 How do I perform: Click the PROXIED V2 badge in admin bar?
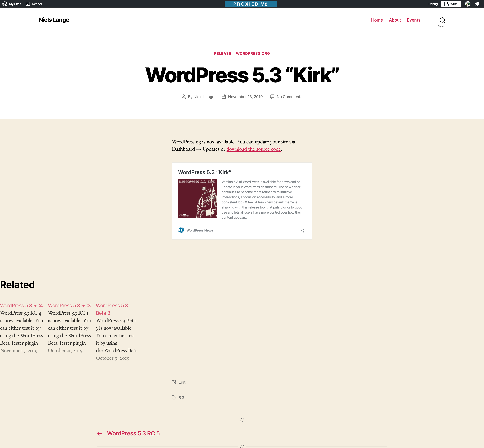(250, 4)
